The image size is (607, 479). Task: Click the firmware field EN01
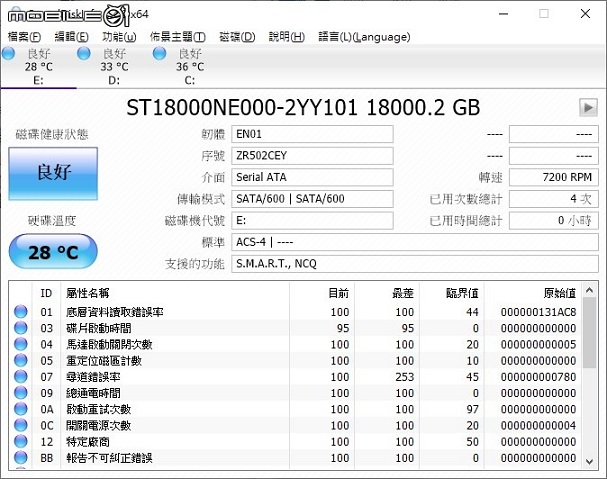pyautogui.click(x=312, y=134)
